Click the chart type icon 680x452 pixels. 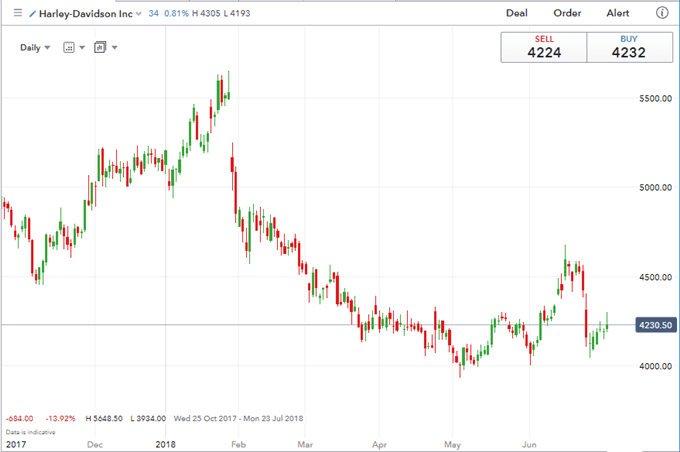(x=100, y=47)
